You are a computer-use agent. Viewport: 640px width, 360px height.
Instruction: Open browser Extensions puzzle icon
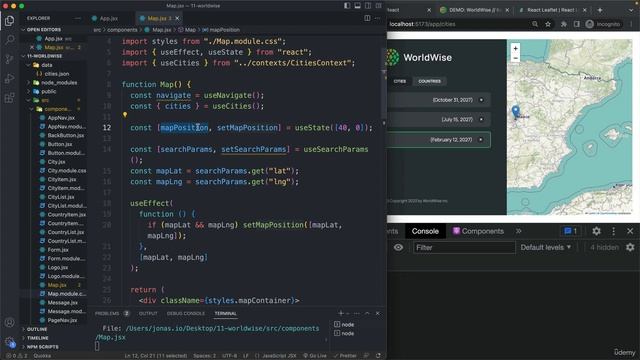point(564,24)
